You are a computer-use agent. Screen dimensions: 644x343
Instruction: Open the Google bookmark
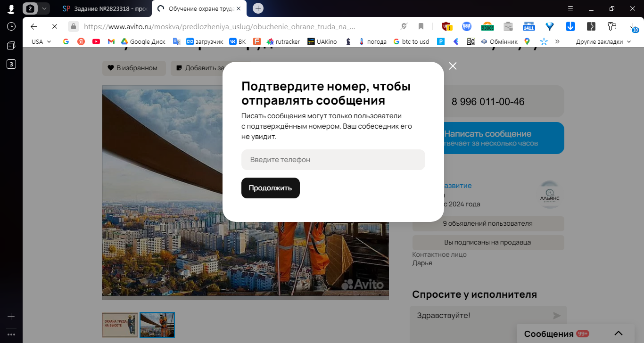point(66,41)
